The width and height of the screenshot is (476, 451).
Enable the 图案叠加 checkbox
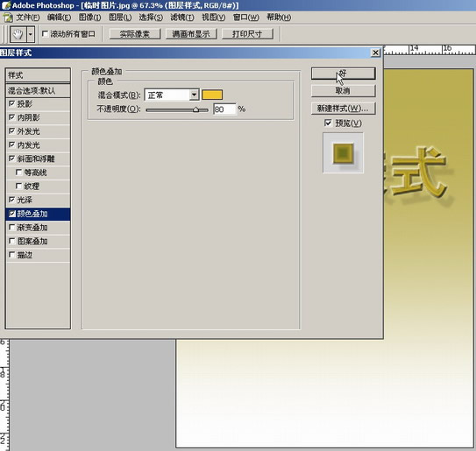12,241
